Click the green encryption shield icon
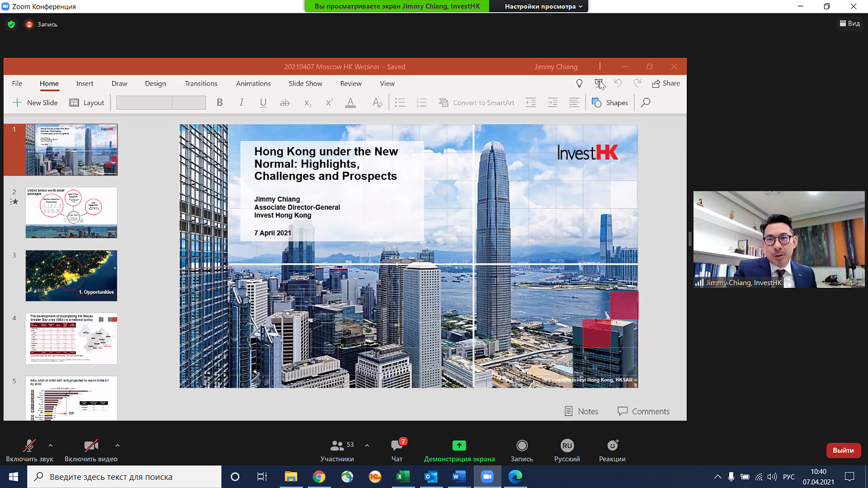This screenshot has width=868, height=488. [x=11, y=24]
